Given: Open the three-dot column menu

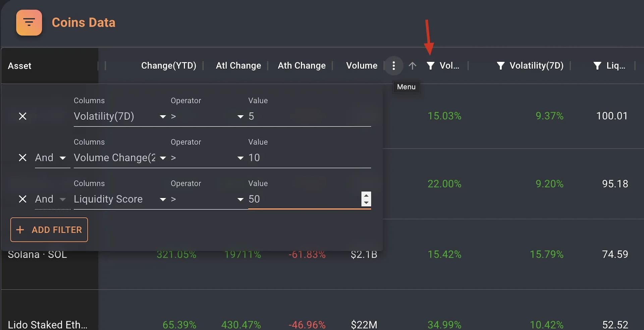Looking at the screenshot, I should coord(393,66).
